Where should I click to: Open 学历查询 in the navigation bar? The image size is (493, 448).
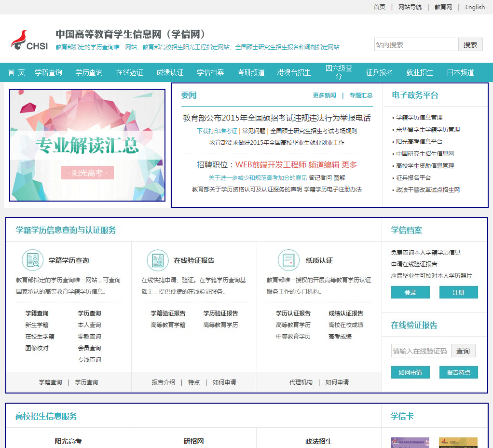click(89, 73)
